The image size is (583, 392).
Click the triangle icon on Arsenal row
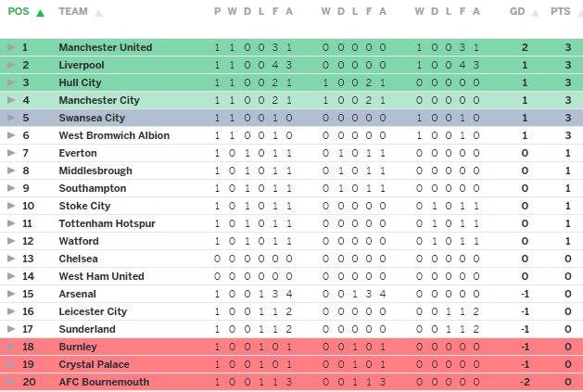(11, 294)
